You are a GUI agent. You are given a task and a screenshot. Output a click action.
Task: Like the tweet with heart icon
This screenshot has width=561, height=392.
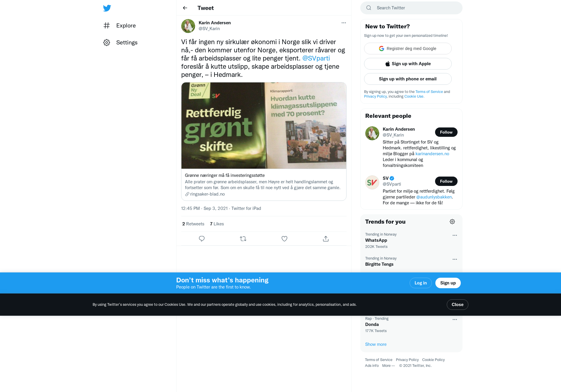coord(284,239)
